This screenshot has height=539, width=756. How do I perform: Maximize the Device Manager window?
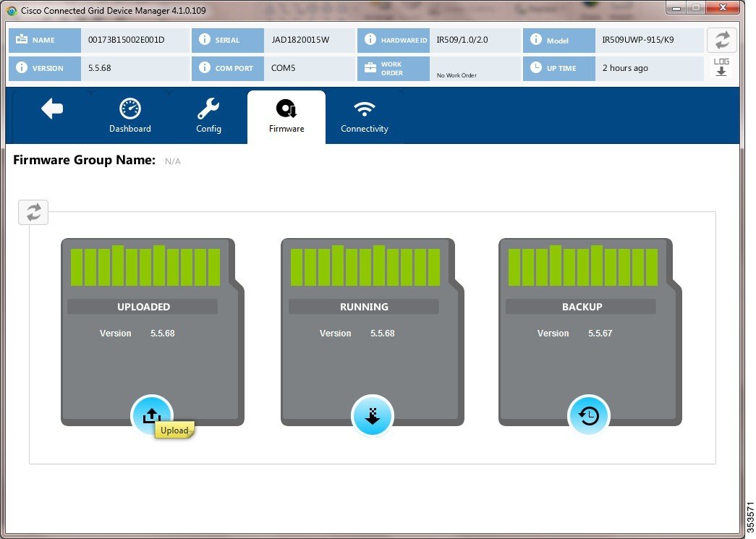(696, 8)
